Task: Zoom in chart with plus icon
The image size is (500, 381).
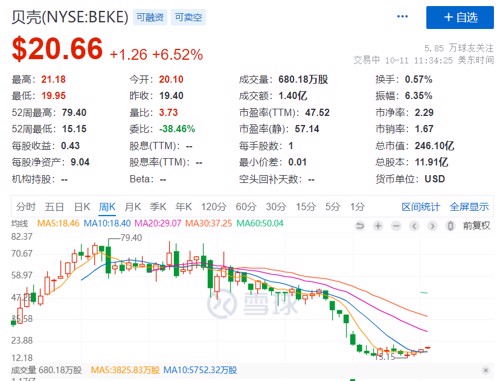Action: pyautogui.click(x=378, y=226)
